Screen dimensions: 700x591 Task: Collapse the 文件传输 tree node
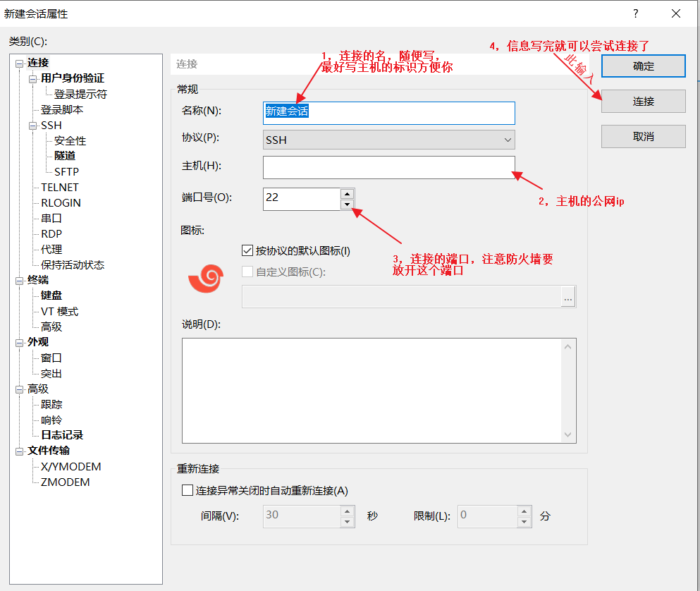pos(19,451)
